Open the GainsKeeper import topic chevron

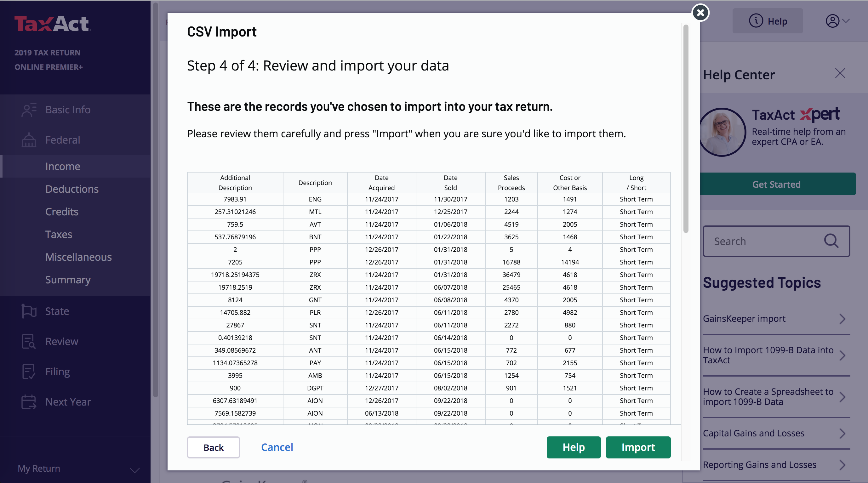tap(842, 319)
